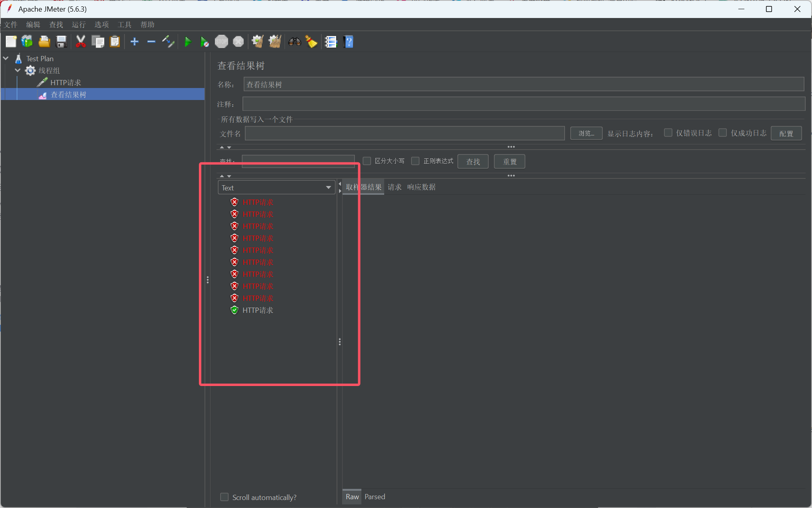Click the Clear All broom icon
812x508 pixels.
tap(275, 42)
